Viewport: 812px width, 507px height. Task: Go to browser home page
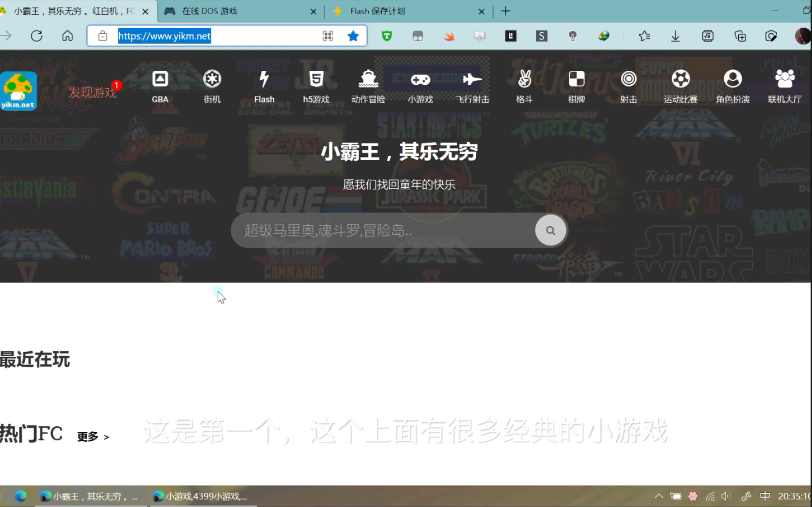coord(68,36)
